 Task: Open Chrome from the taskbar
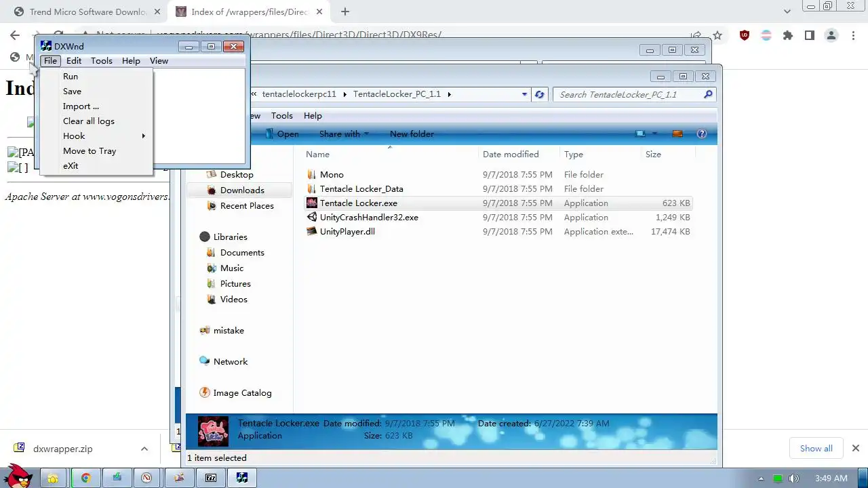[86, 478]
